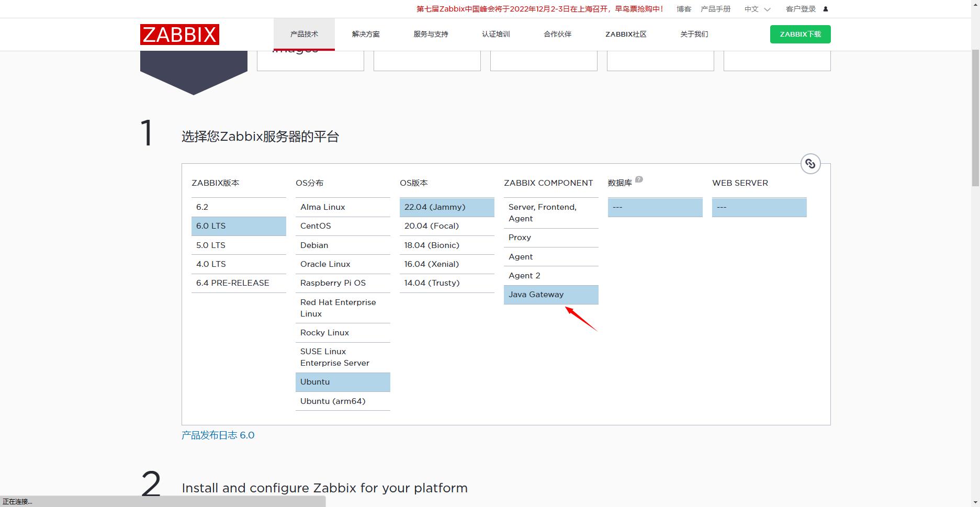Open database help question mark icon
The height and width of the screenshot is (507, 980).
pos(639,179)
